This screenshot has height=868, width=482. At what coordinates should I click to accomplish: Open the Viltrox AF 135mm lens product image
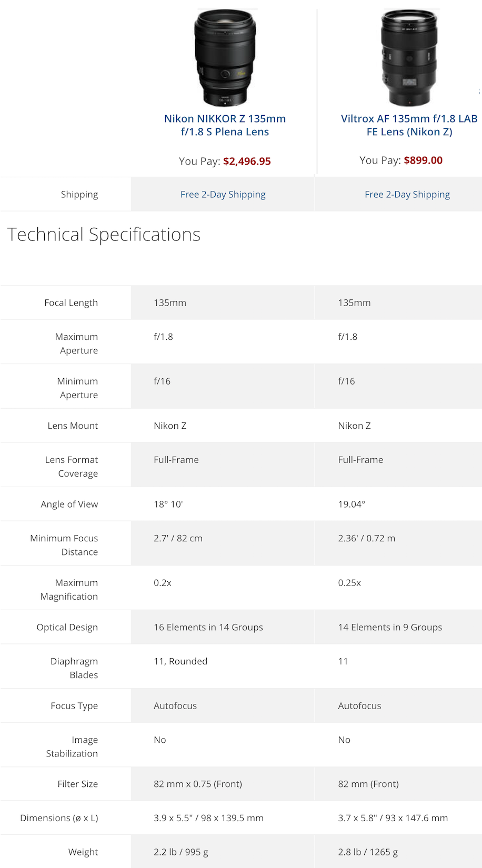(x=409, y=58)
